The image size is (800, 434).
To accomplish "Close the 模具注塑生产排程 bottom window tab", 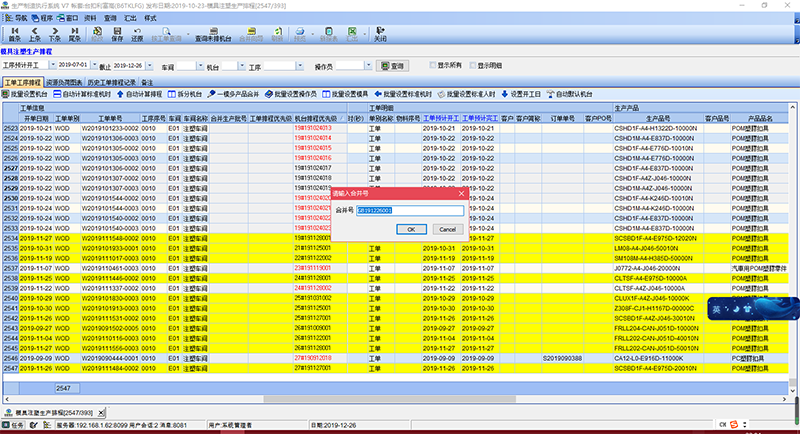I will click(101, 413).
